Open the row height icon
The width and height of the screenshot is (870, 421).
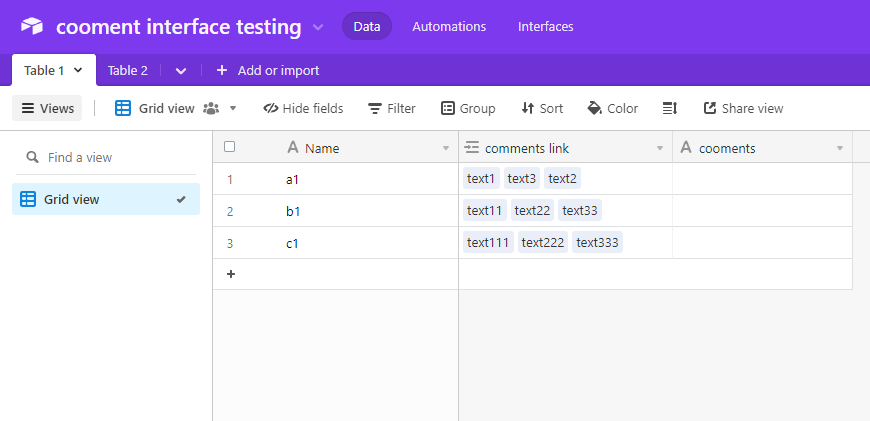pyautogui.click(x=670, y=108)
